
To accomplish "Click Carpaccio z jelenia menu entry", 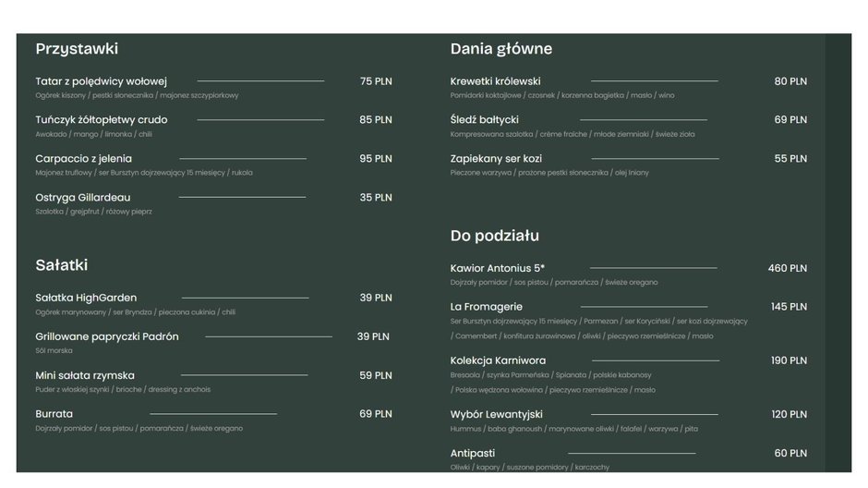I will [83, 159].
